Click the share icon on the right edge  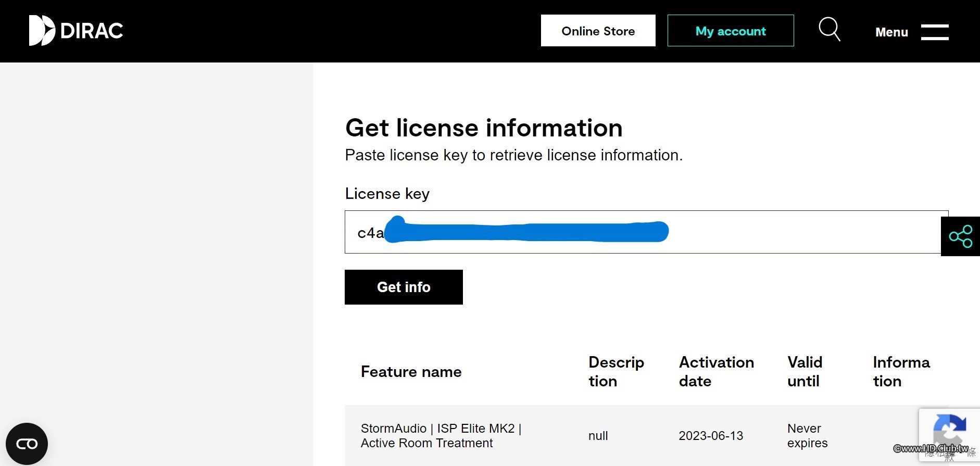coord(960,236)
